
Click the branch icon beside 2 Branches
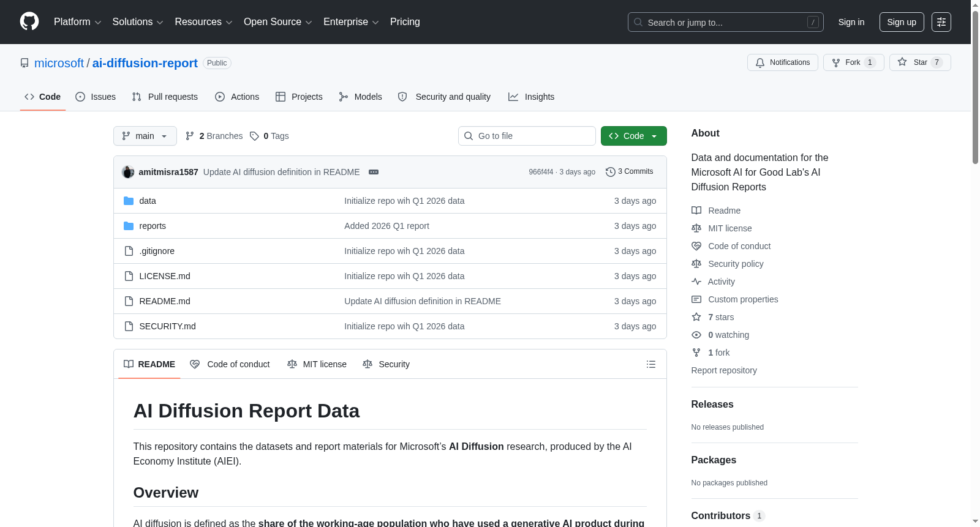point(190,136)
